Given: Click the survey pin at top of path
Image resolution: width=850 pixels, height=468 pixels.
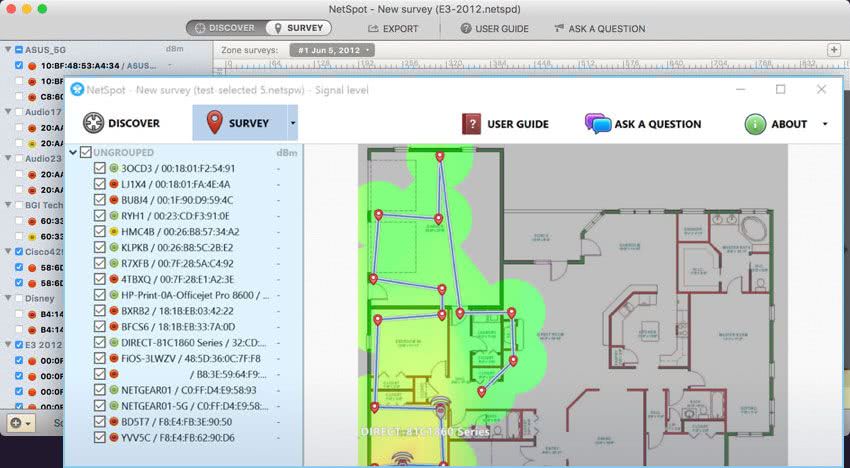Looking at the screenshot, I should (440, 156).
